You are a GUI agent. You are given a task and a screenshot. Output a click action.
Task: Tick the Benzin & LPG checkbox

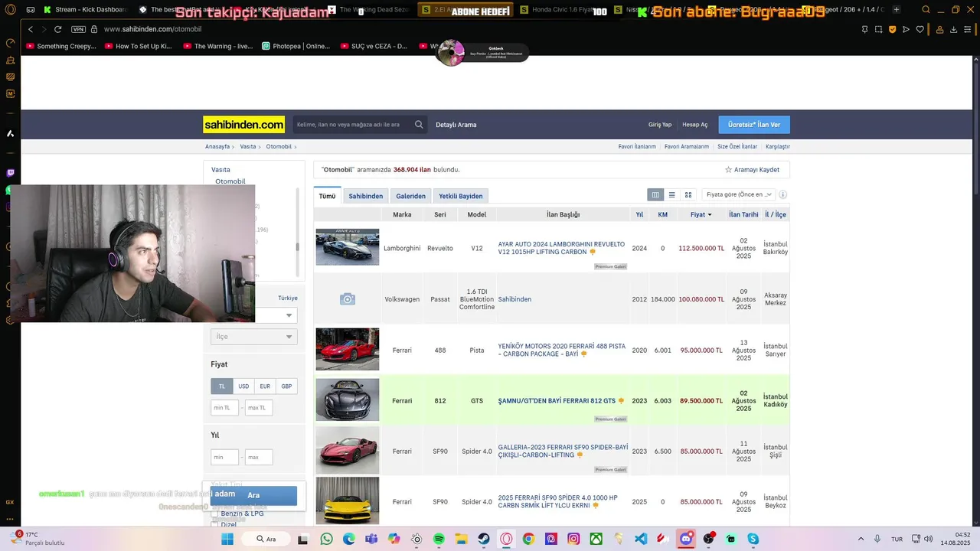point(214,514)
